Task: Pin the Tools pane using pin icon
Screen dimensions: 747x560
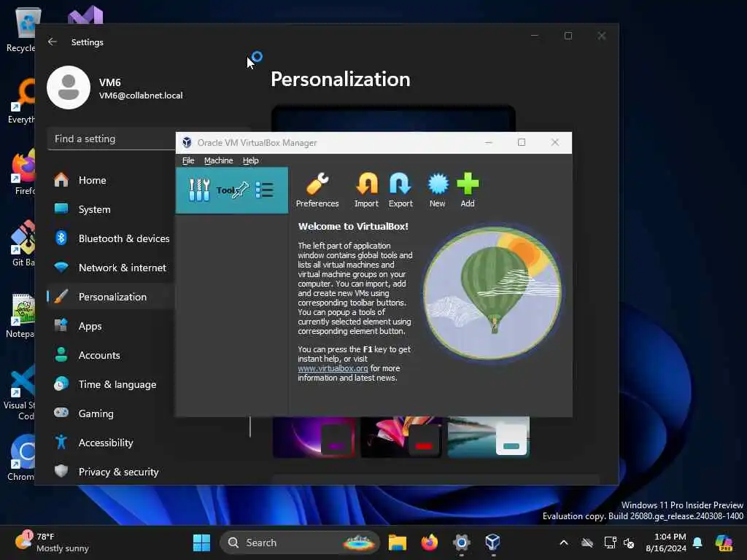Action: (x=241, y=190)
